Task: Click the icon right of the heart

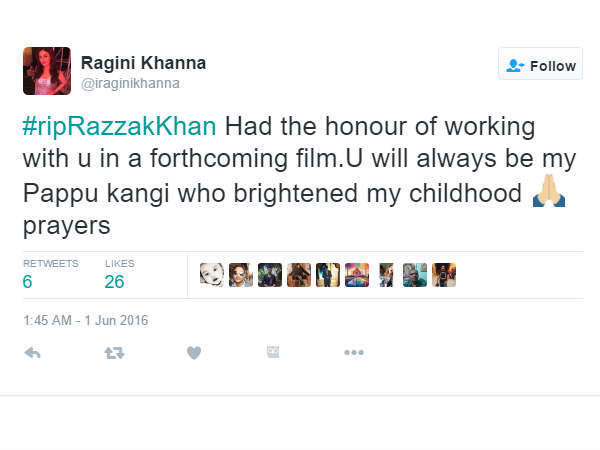Action: pyautogui.click(x=273, y=352)
